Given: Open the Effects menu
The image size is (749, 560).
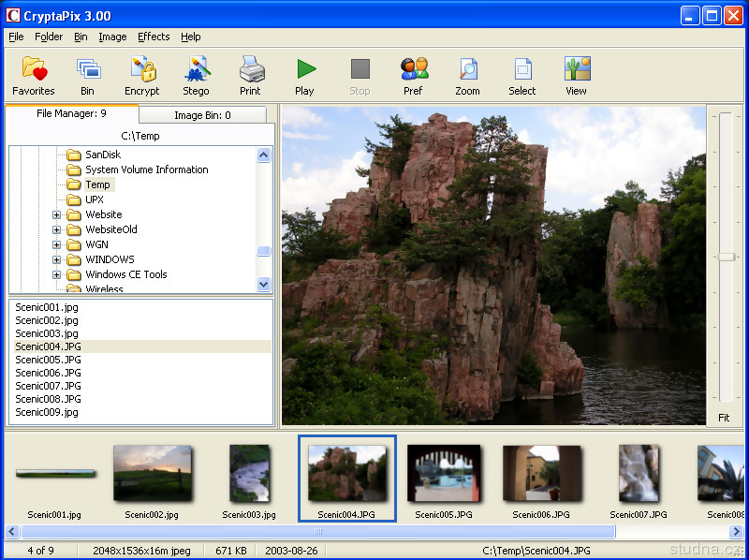Looking at the screenshot, I should pos(154,37).
